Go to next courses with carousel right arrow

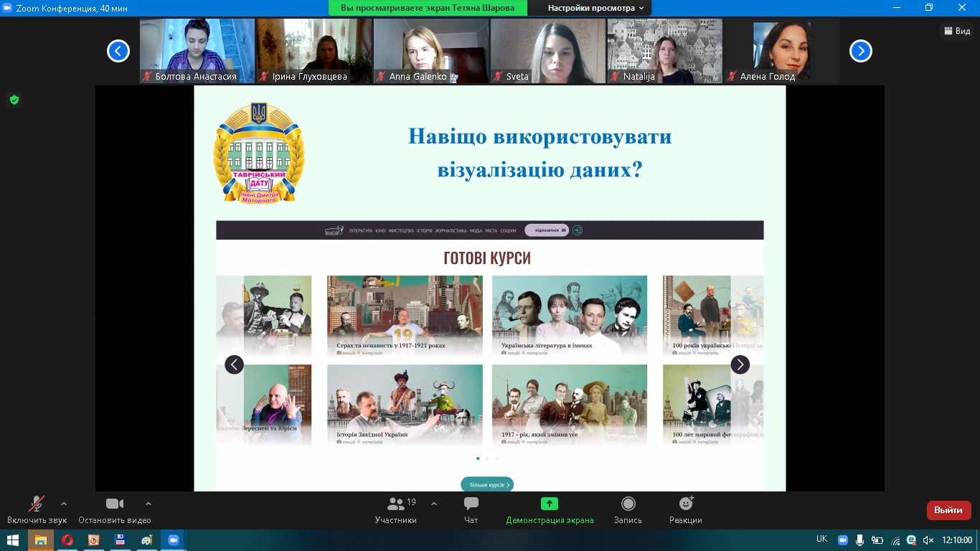pos(740,364)
